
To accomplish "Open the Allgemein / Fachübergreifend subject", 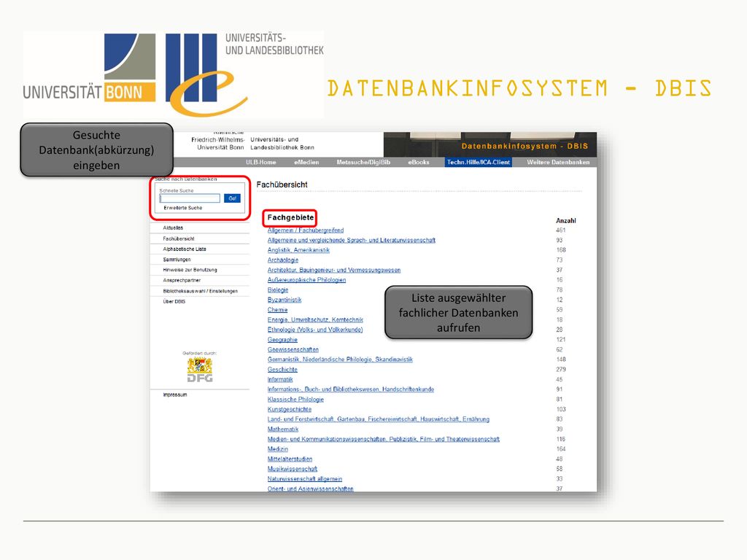I will tap(306, 230).
